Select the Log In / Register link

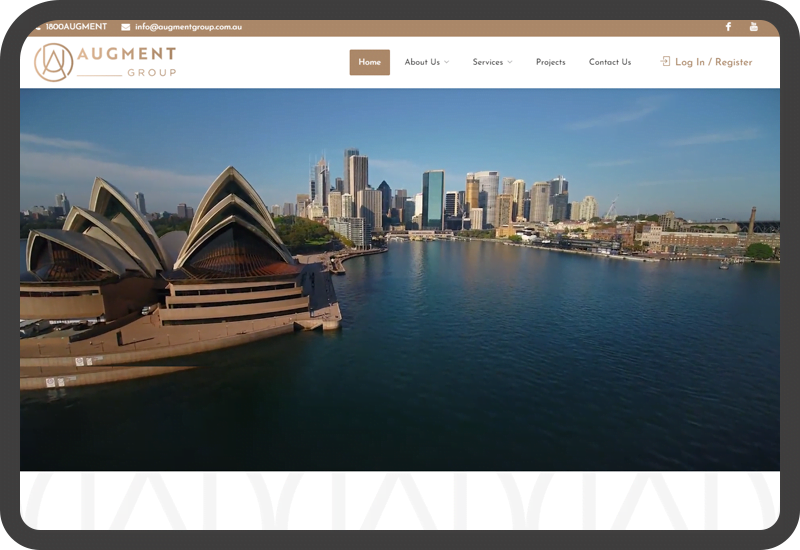click(713, 62)
